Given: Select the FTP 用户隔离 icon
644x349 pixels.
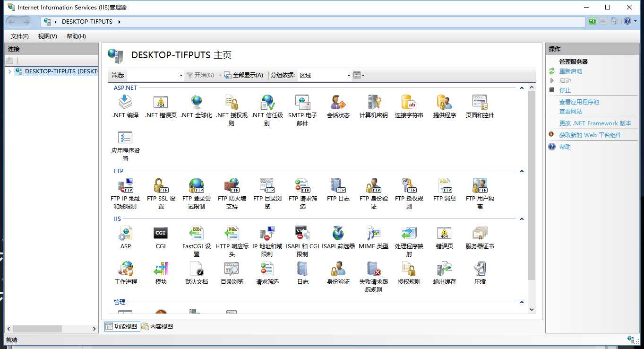Looking at the screenshot, I should (x=480, y=186).
